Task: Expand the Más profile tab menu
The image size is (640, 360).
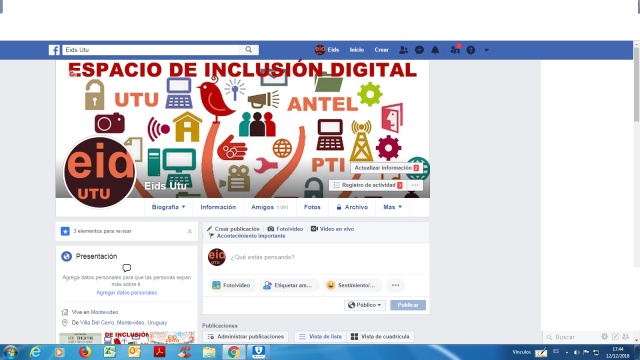Action: click(392, 207)
